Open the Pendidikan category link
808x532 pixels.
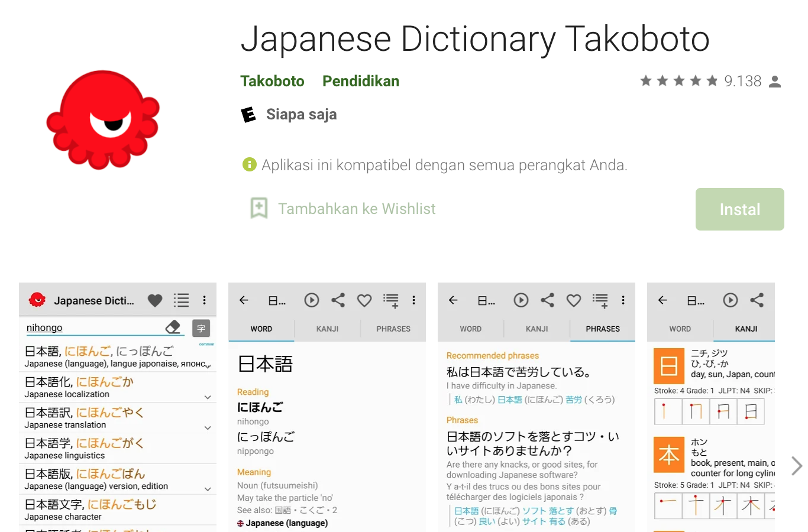(x=360, y=81)
